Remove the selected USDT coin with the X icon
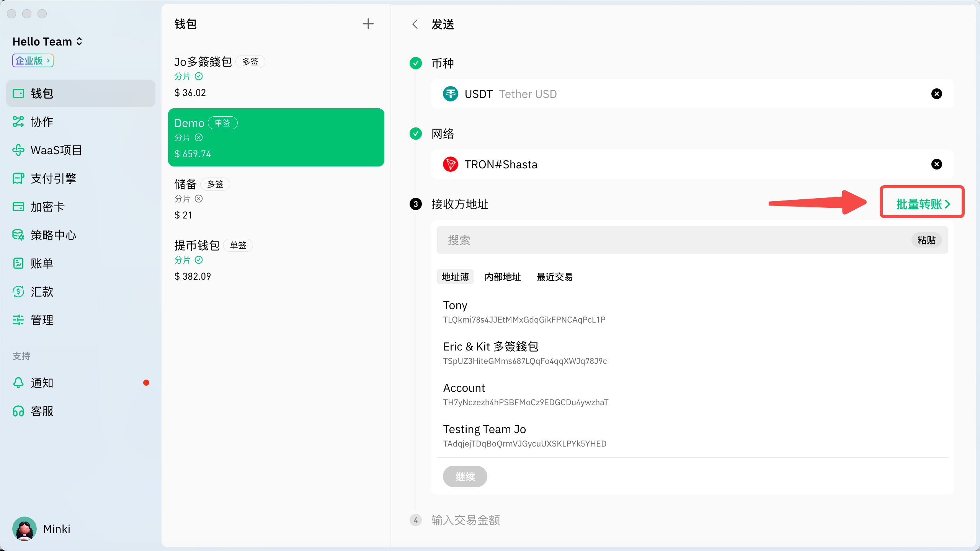The height and width of the screenshot is (551, 980). [936, 94]
